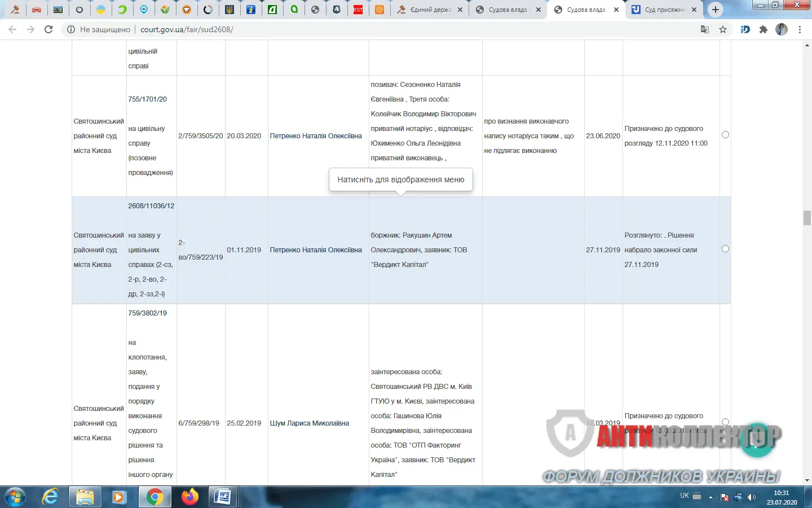Viewport: 812px width, 508px height.
Task: Select radio button for case 755/1701/20
Action: click(x=725, y=135)
